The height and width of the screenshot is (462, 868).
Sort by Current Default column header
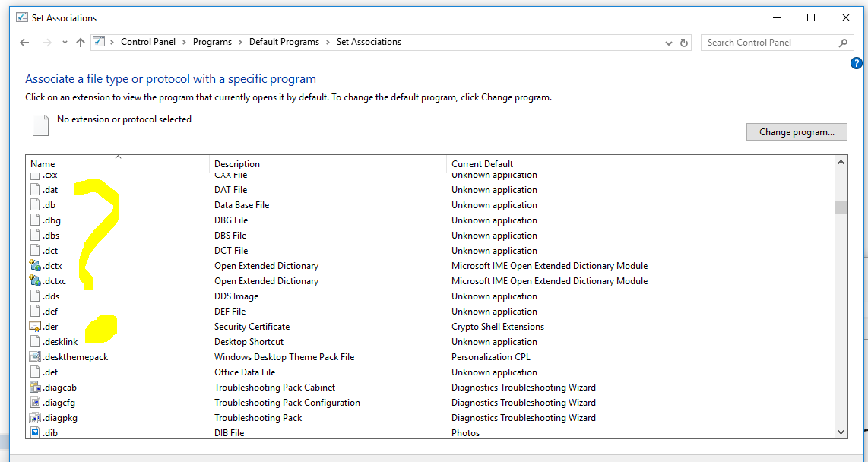(x=554, y=164)
